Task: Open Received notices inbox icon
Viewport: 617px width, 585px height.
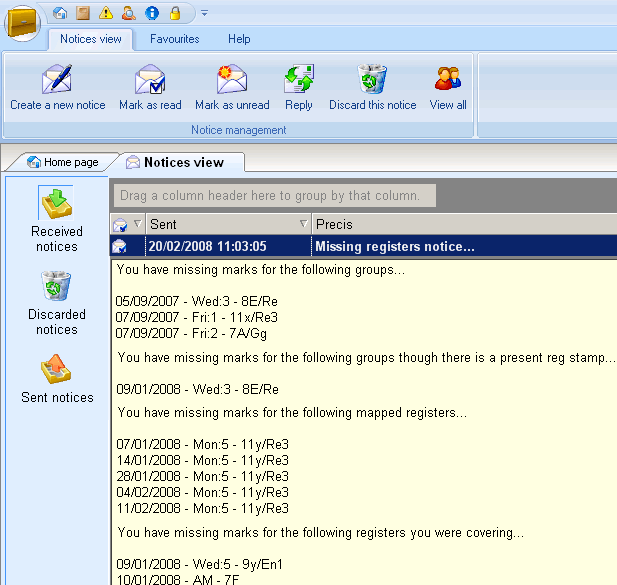Action: click(57, 203)
